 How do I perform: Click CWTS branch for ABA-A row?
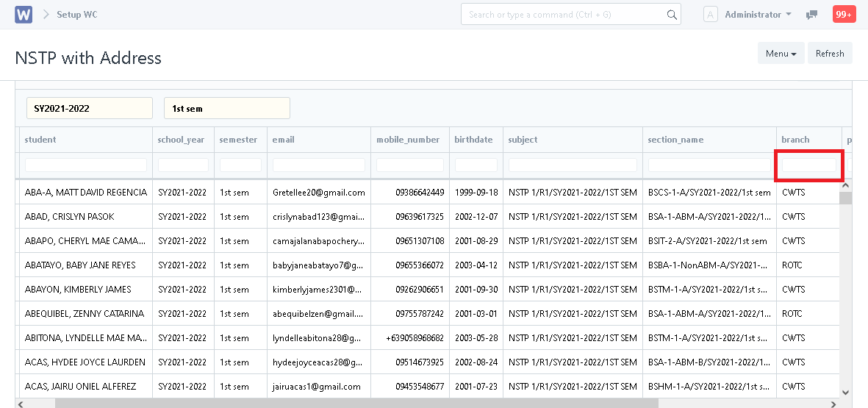click(808, 193)
